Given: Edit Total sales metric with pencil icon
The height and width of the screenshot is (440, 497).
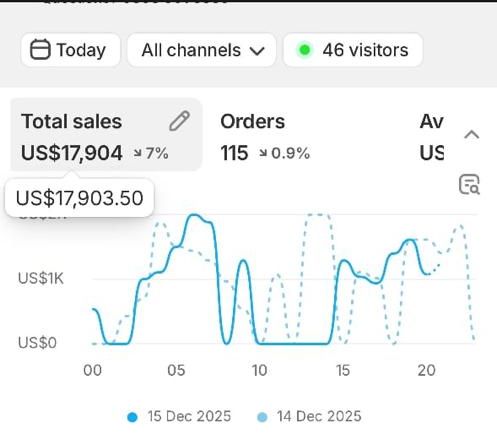Looking at the screenshot, I should (x=180, y=121).
